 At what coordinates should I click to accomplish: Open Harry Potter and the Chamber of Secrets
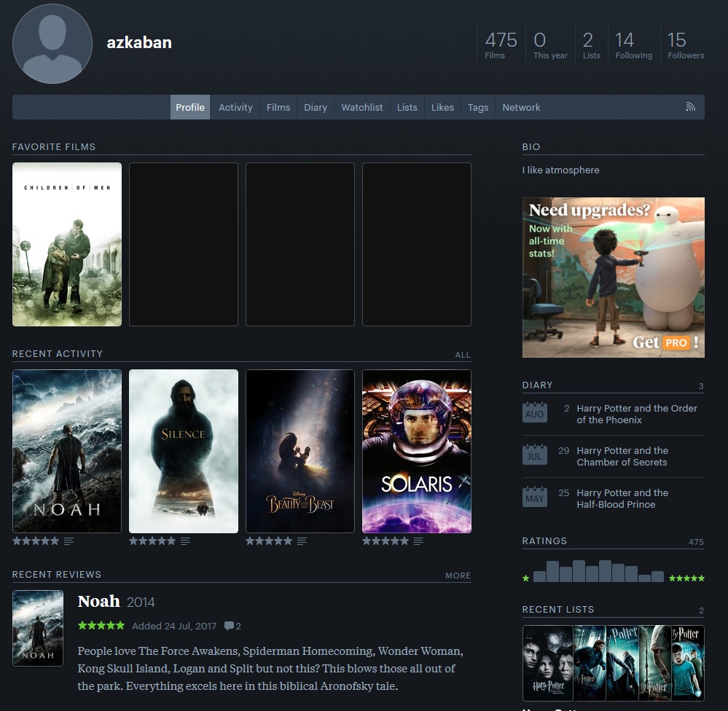622,456
